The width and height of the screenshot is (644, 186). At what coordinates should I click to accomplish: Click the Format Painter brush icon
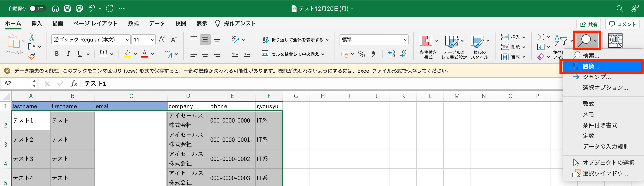pyautogui.click(x=32, y=56)
